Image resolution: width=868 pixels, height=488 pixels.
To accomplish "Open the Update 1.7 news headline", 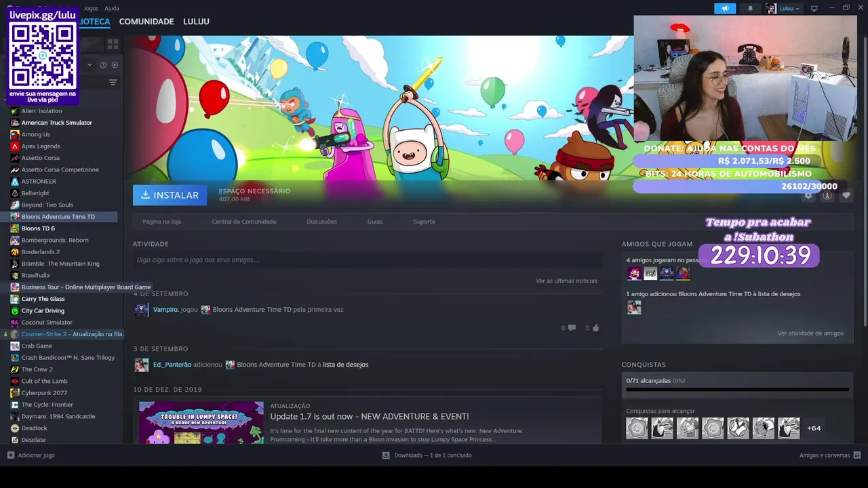I will (370, 416).
